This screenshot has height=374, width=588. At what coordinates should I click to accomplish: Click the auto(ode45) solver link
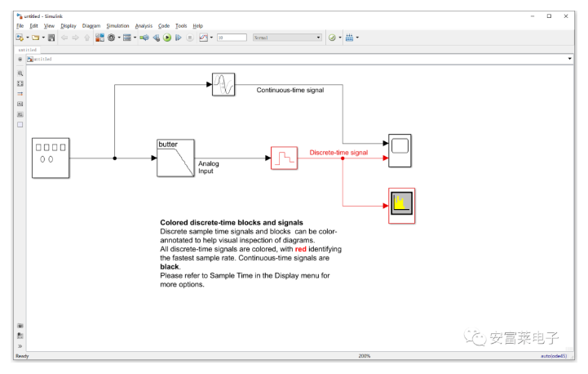pyautogui.click(x=554, y=356)
